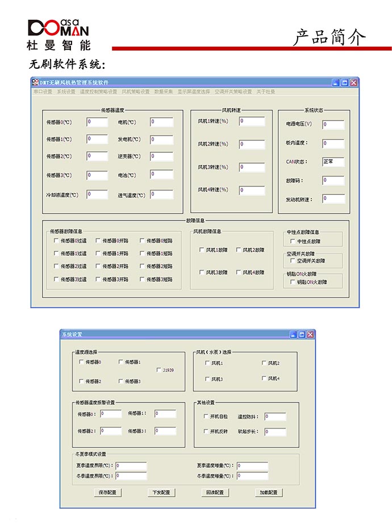Screen dimensions: 392x532
Task: Toggle the 传感器0短路 checkbox
Action: [x=142, y=240]
